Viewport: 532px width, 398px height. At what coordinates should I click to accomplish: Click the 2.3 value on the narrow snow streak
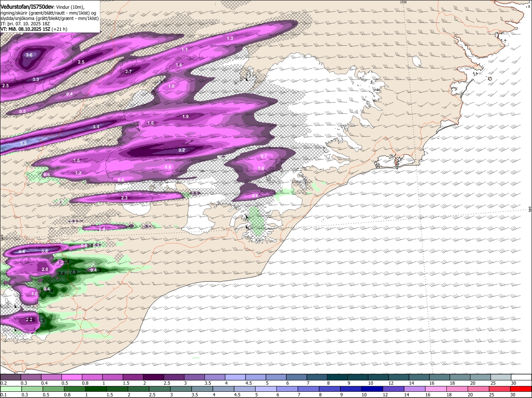pos(124,198)
